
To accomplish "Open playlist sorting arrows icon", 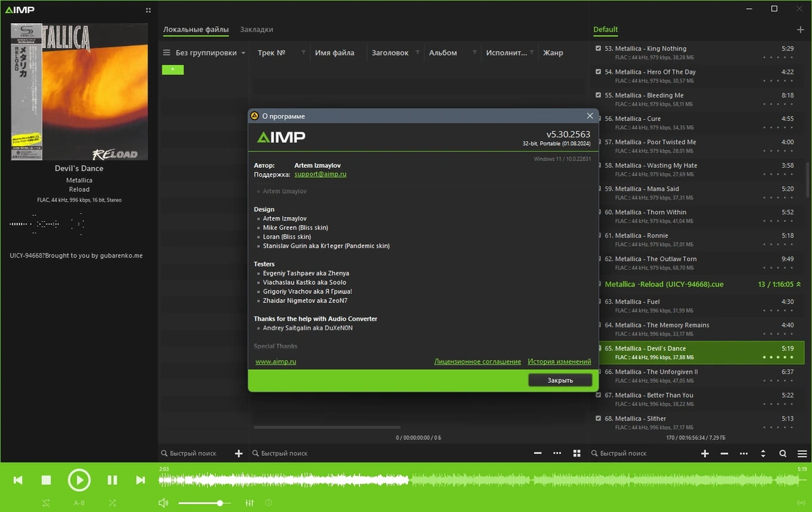I will [x=763, y=453].
